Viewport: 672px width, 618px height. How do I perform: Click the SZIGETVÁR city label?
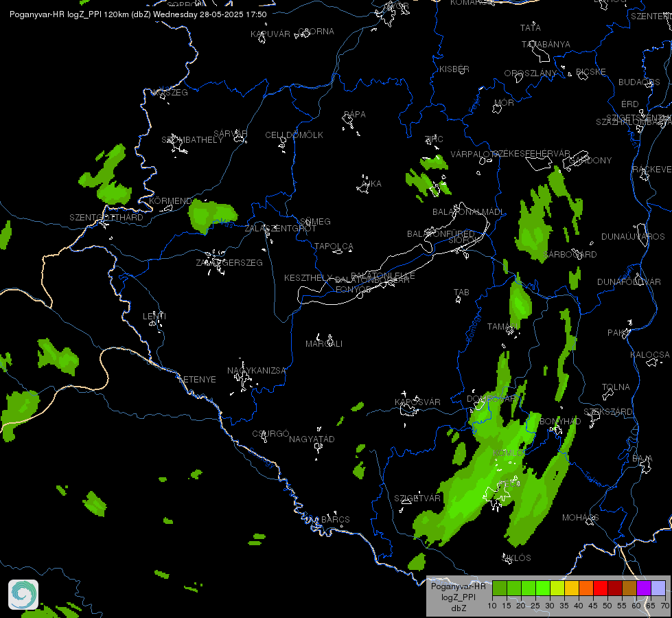(417, 499)
